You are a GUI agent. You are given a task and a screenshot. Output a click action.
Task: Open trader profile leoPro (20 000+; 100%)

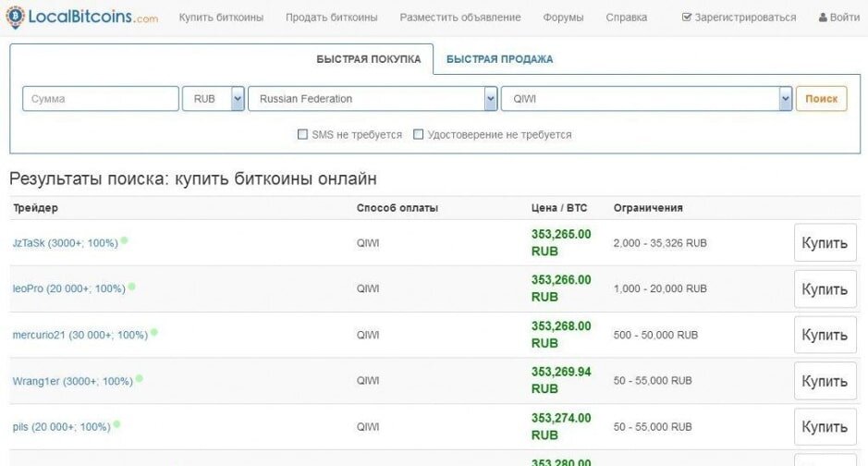click(x=68, y=288)
